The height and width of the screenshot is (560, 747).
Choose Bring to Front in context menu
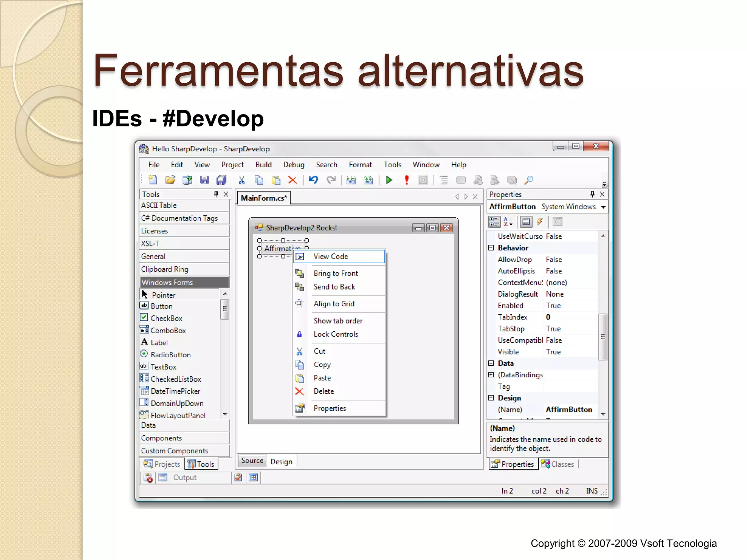(x=339, y=273)
